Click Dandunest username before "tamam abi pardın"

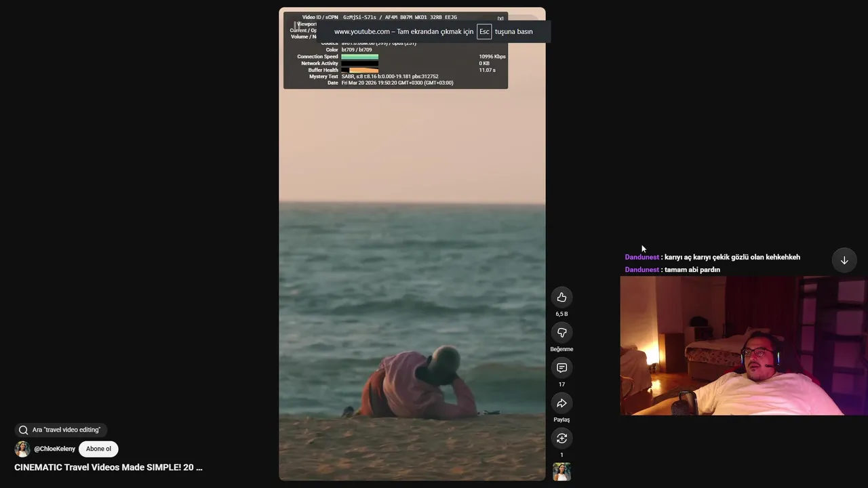coord(642,270)
